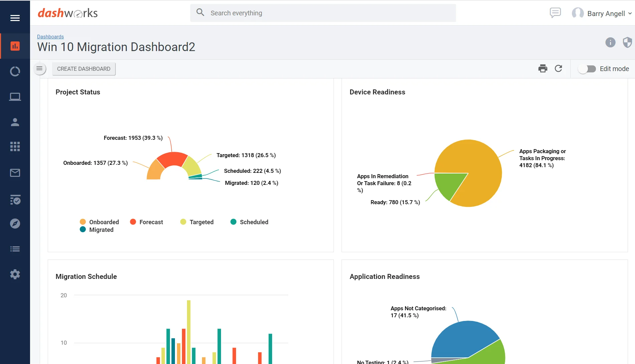
Task: Refresh the dashboard with reload icon
Action: click(558, 69)
